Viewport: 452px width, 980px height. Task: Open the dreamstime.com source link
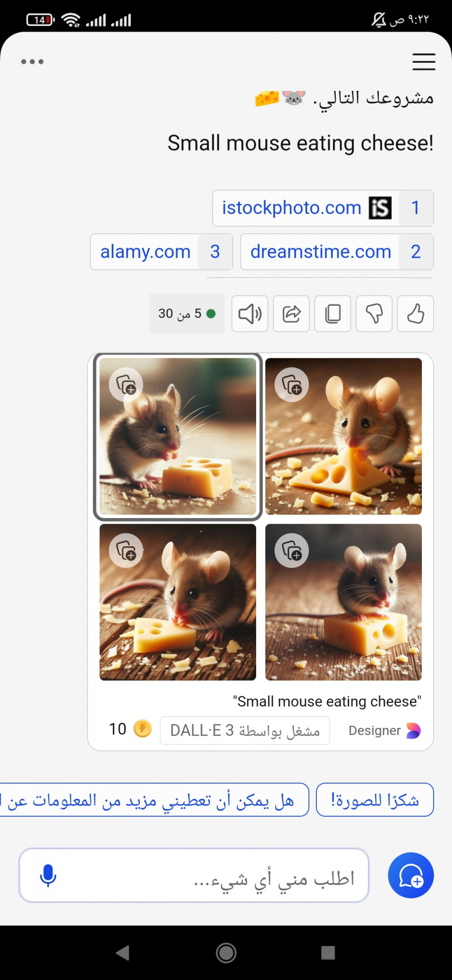(x=337, y=252)
